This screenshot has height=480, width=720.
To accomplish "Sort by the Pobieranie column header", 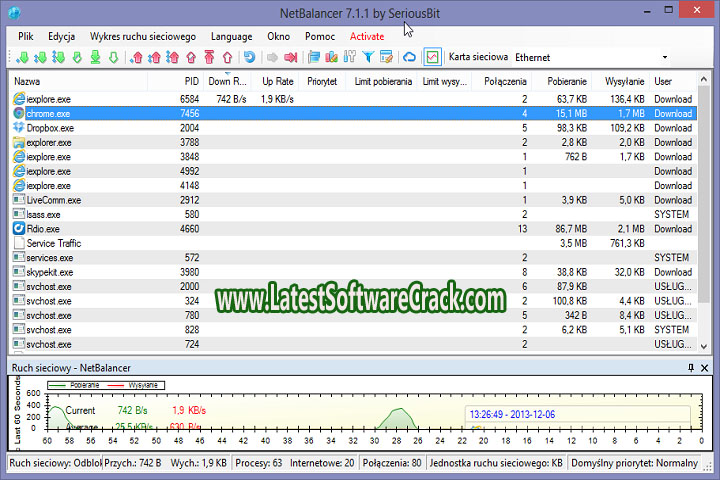I will [562, 81].
